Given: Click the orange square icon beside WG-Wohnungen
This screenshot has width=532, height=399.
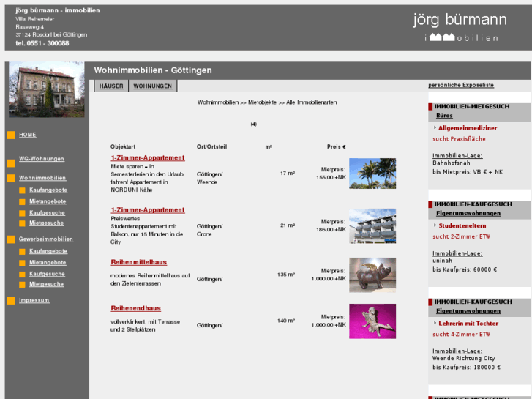Looking at the screenshot, I should 11,163.
